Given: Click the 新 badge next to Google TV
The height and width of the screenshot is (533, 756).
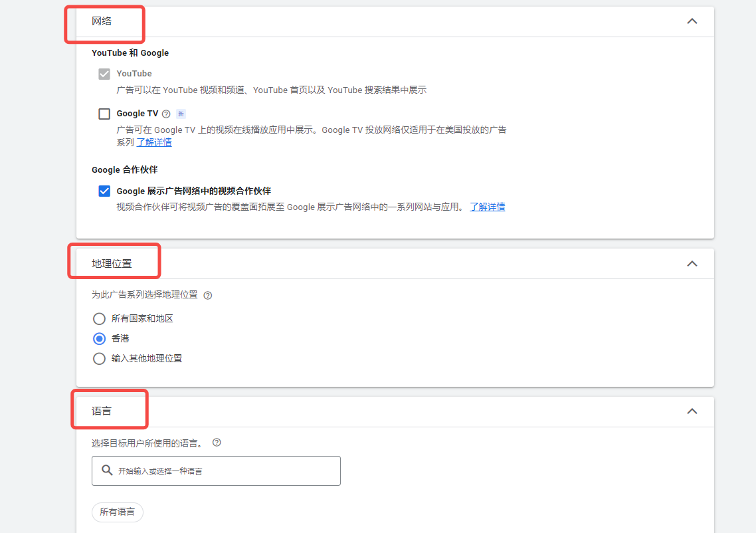Looking at the screenshot, I should click(181, 114).
